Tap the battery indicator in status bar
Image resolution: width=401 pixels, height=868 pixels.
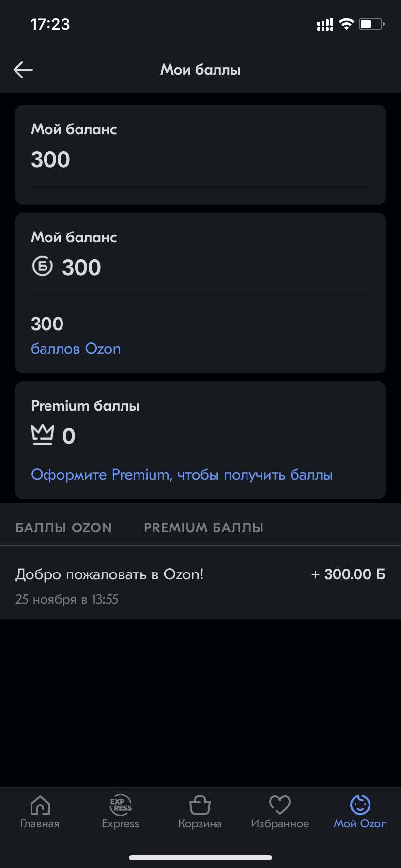point(371,24)
